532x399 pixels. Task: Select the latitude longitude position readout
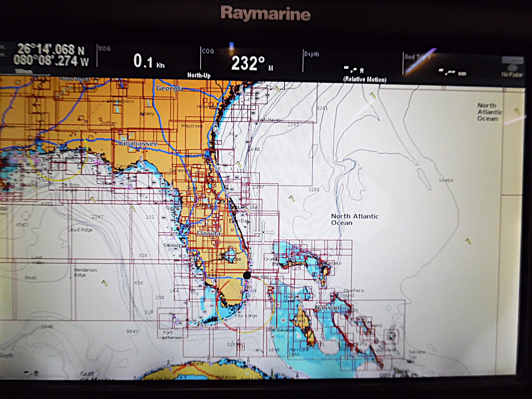(x=51, y=55)
